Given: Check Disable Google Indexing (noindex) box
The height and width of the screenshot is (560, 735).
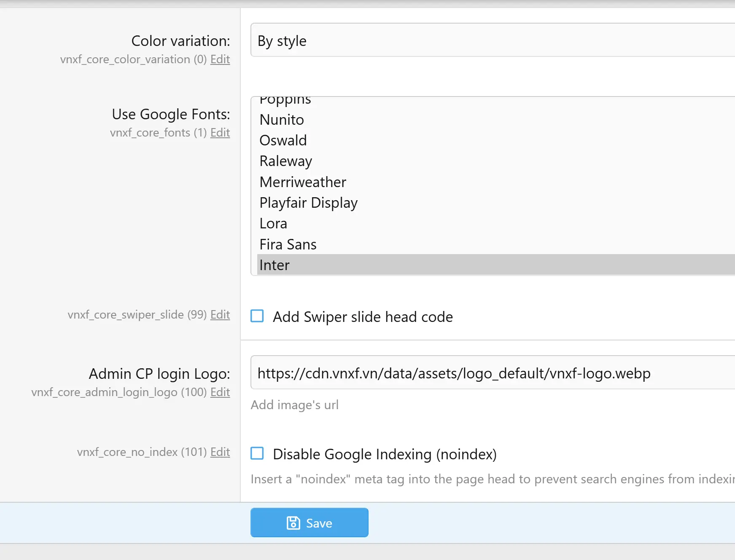Looking at the screenshot, I should [x=257, y=453].
